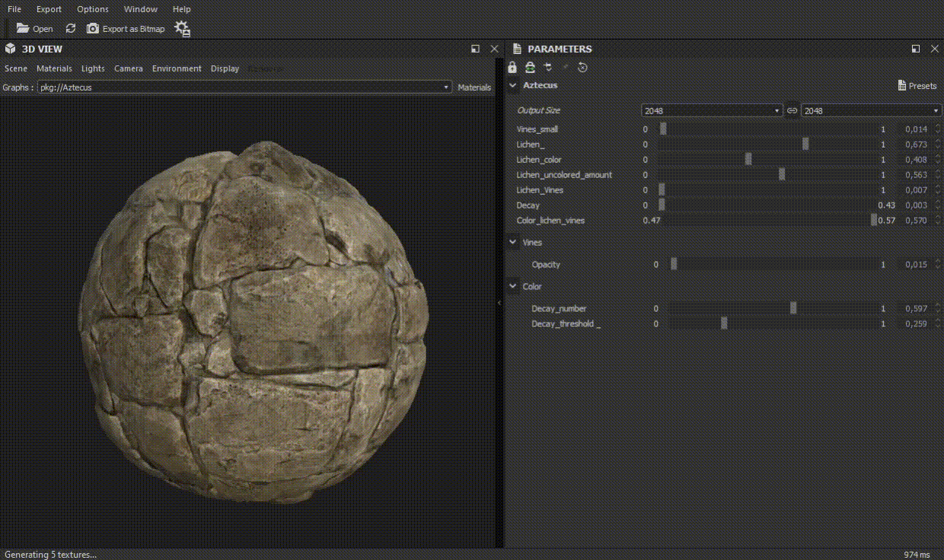The width and height of the screenshot is (944, 560).
Task: Click the Materials button beside Graphs
Action: [474, 87]
